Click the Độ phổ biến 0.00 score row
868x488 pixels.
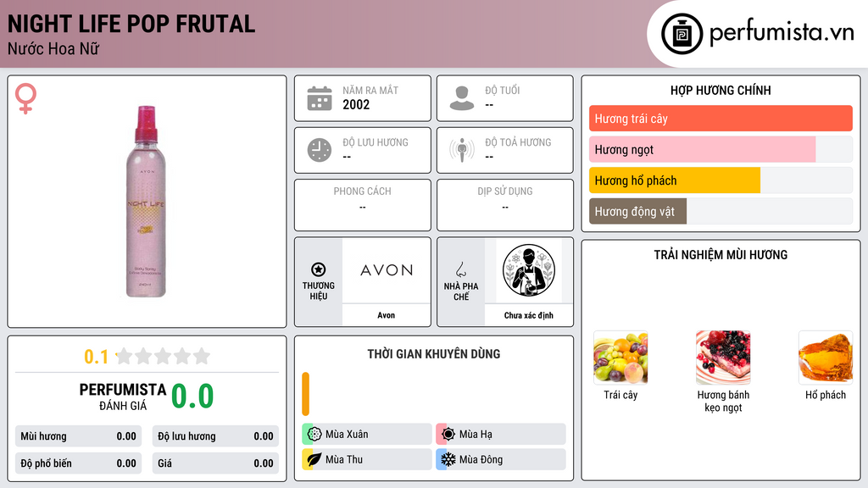pos(78,463)
